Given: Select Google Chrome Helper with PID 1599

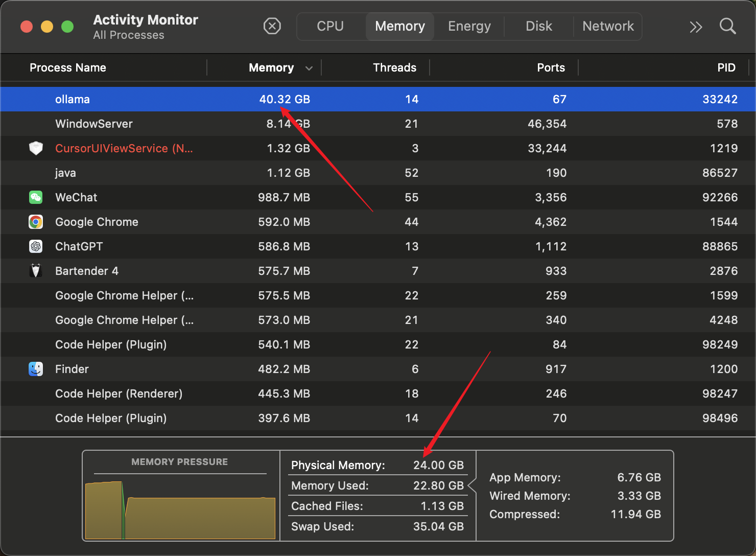Looking at the screenshot, I should coord(378,295).
